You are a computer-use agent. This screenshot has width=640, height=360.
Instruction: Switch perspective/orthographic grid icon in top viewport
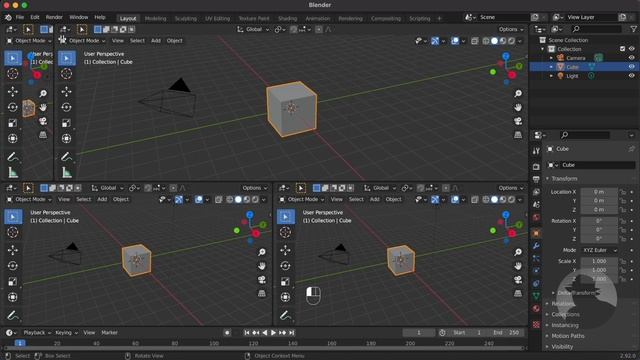tap(518, 135)
